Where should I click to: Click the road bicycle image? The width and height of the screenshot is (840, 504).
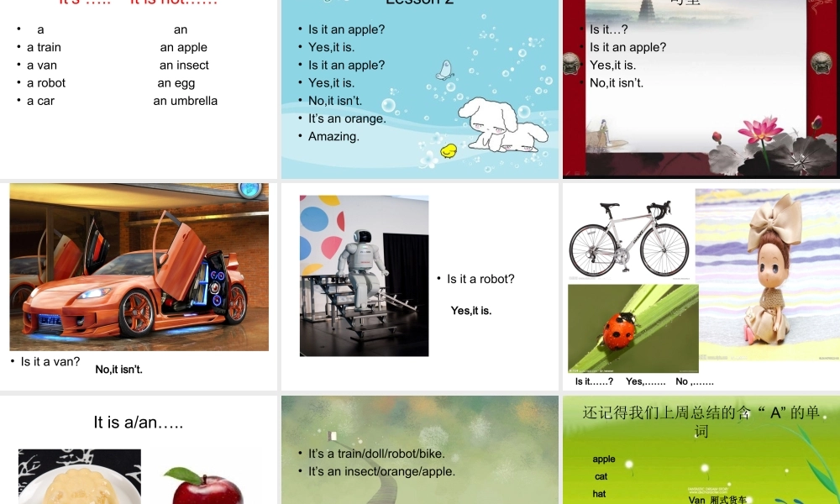point(629,239)
